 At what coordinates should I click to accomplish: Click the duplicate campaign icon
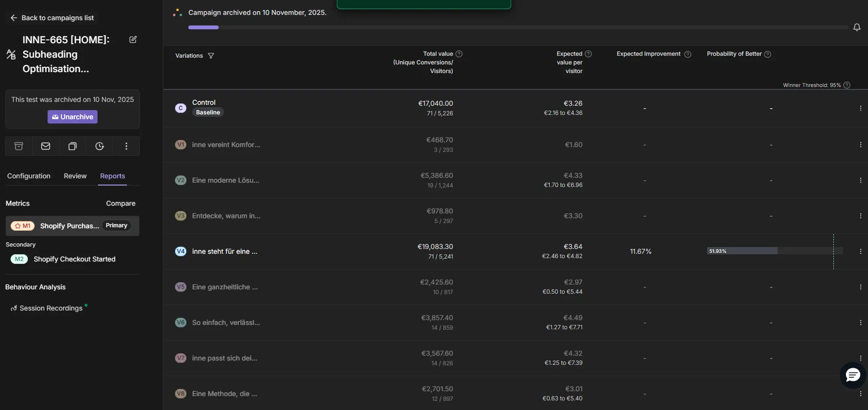[73, 146]
